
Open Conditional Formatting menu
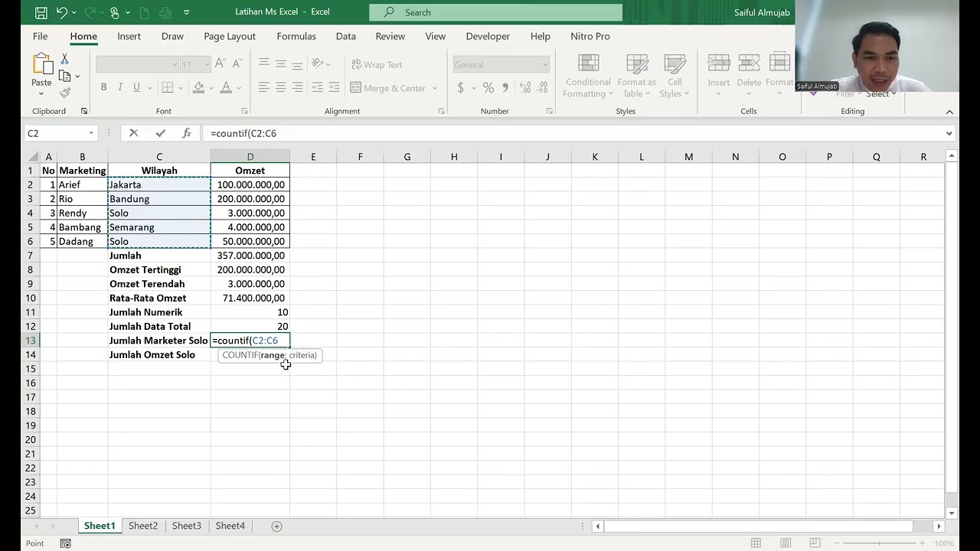588,76
